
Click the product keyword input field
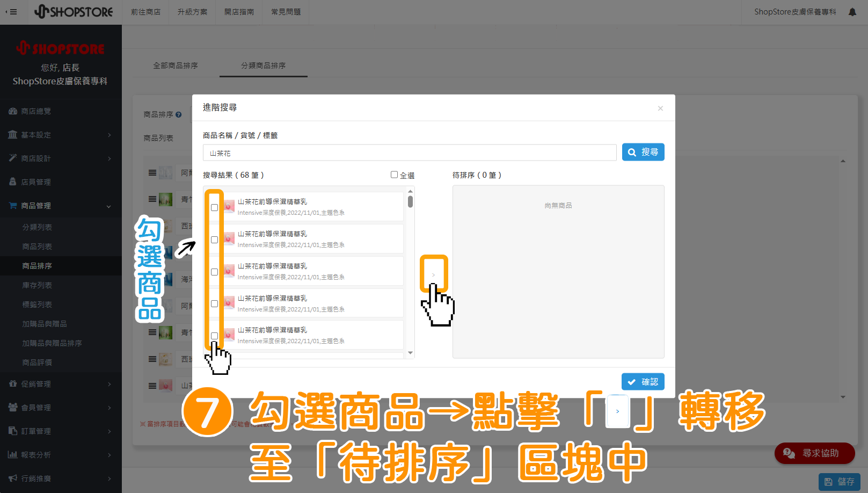click(x=410, y=153)
